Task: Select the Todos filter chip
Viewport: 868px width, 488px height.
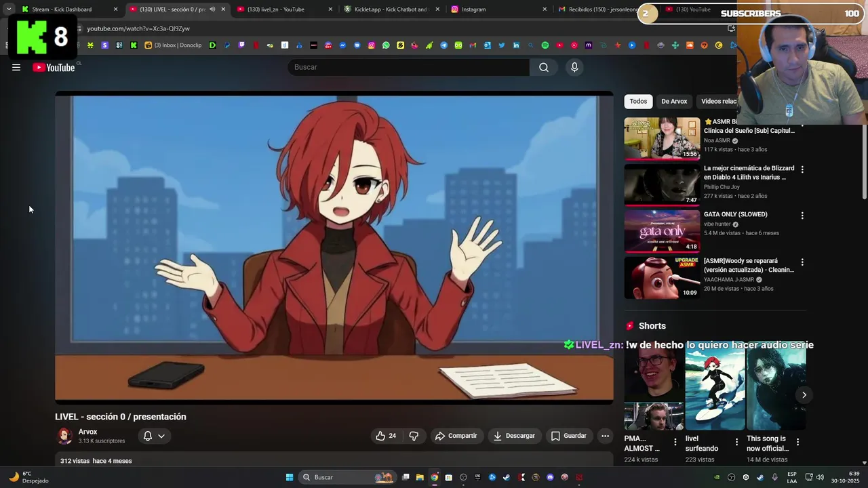Action: 638,102
